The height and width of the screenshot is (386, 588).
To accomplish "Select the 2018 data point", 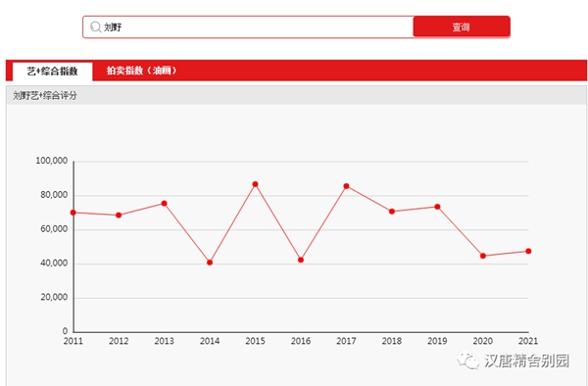I will (392, 212).
